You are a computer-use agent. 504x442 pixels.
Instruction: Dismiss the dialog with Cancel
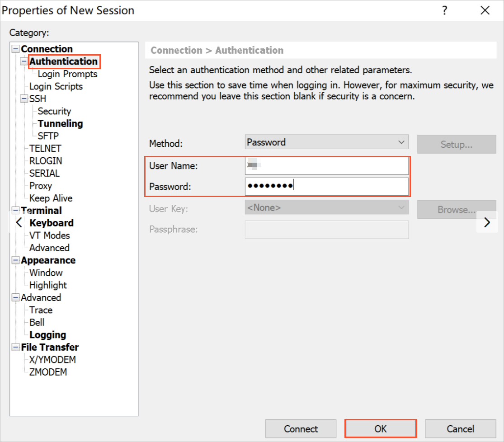460,428
